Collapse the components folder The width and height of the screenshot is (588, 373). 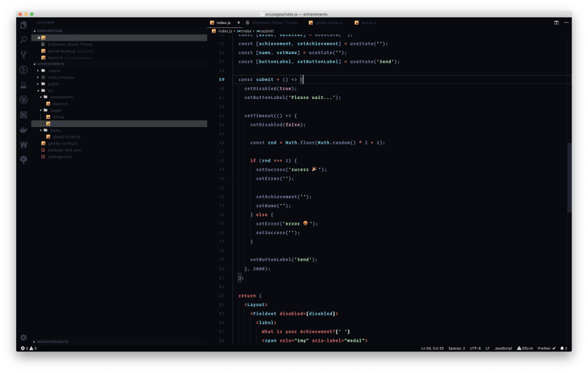pyautogui.click(x=41, y=97)
